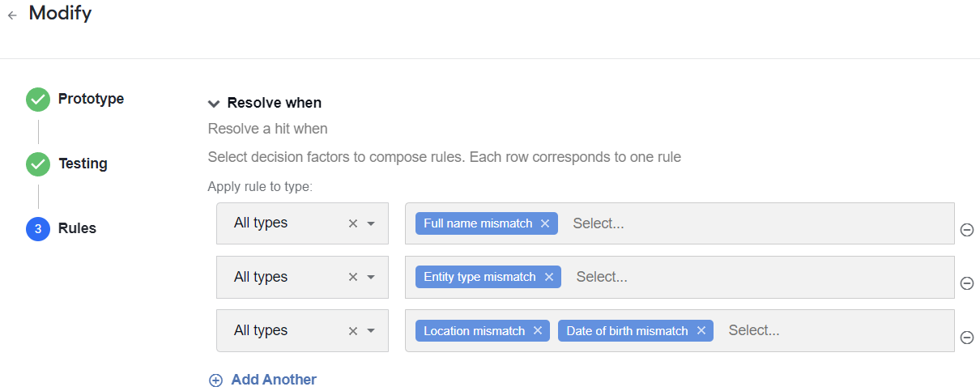Delete the third rule row with the minus icon
Viewport: 980px width, 391px height.
click(x=966, y=338)
